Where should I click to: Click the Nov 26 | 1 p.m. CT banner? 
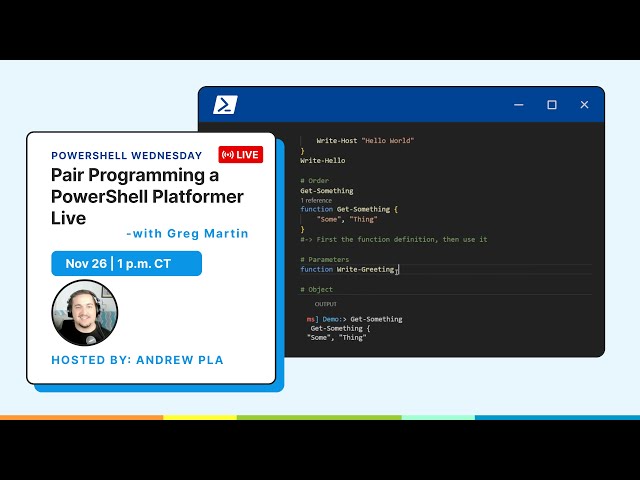click(x=127, y=263)
